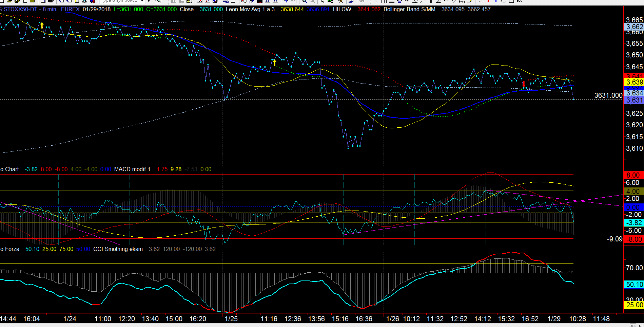This screenshot has width=644, height=327.
Task: Click the EUREX exchange label
Action: (x=70, y=9)
